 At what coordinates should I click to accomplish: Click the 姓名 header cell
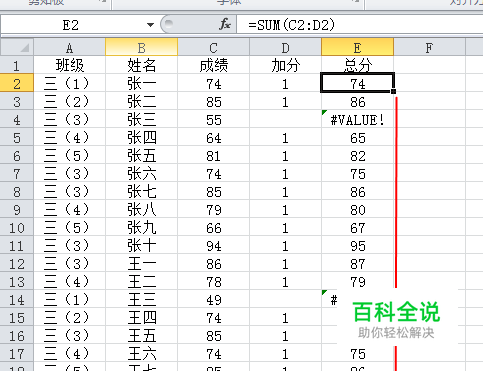point(141,65)
